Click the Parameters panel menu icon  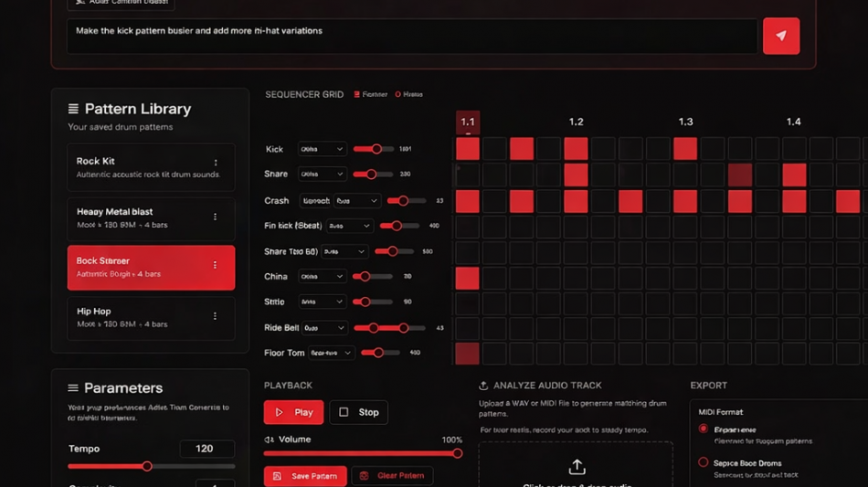73,388
